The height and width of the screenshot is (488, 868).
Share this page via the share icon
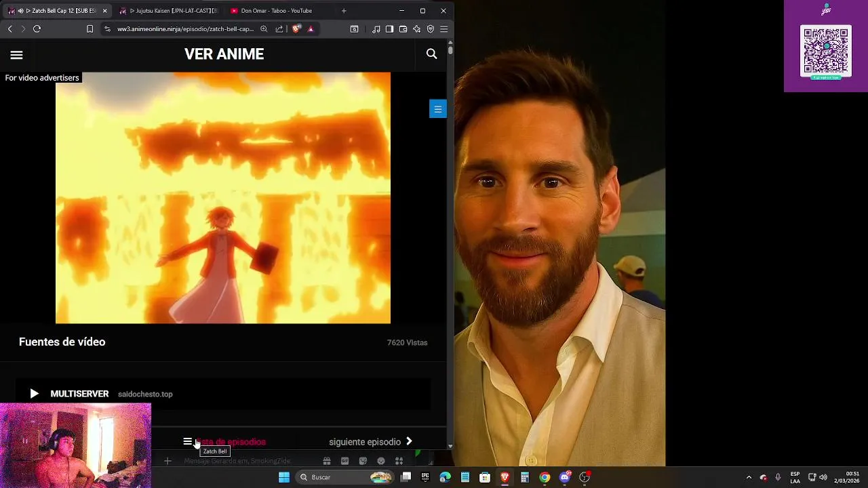tap(279, 29)
